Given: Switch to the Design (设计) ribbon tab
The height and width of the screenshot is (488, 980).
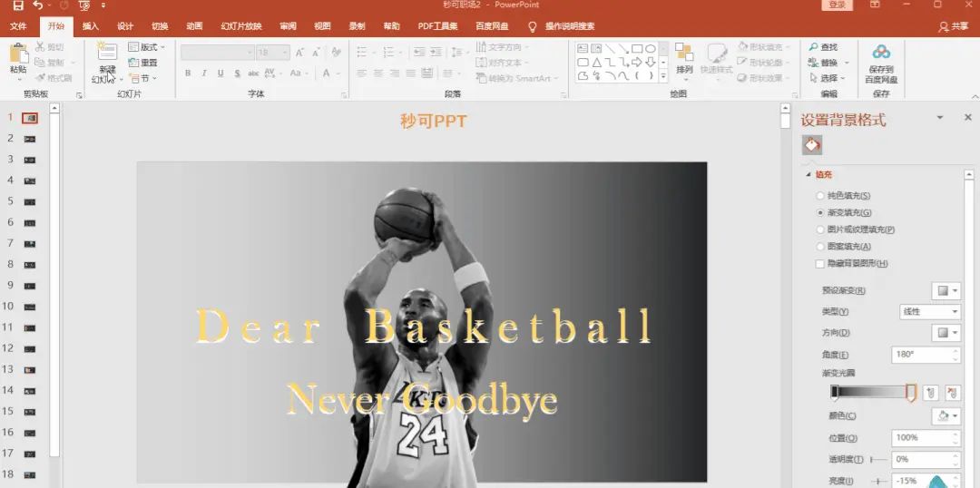Looking at the screenshot, I should [125, 26].
